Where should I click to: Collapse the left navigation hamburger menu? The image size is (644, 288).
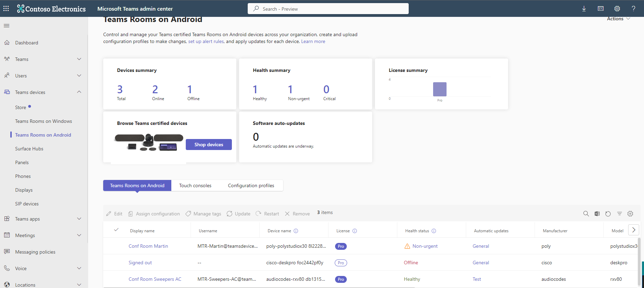click(7, 26)
